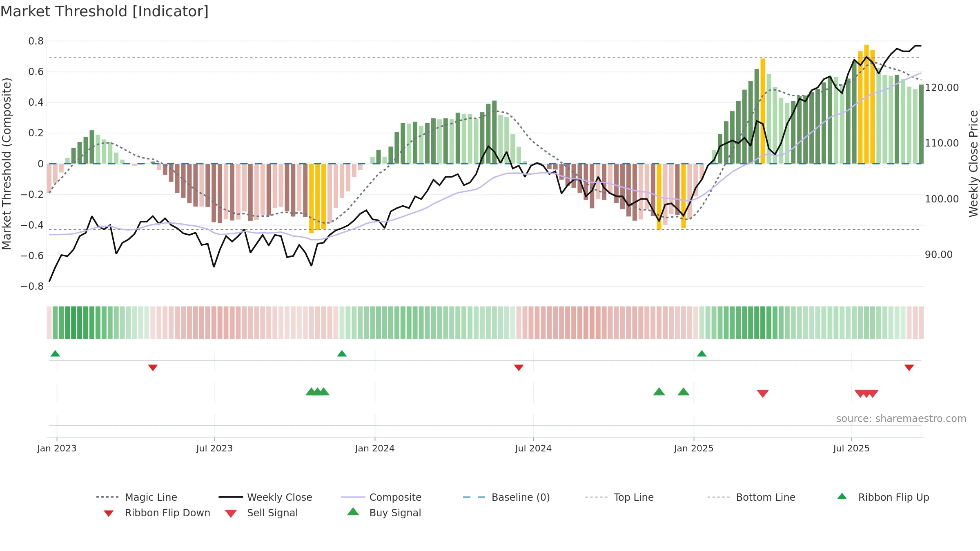Viewport: 980px width, 551px height.
Task: Toggle the Top Line legend entry
Action: 619,497
